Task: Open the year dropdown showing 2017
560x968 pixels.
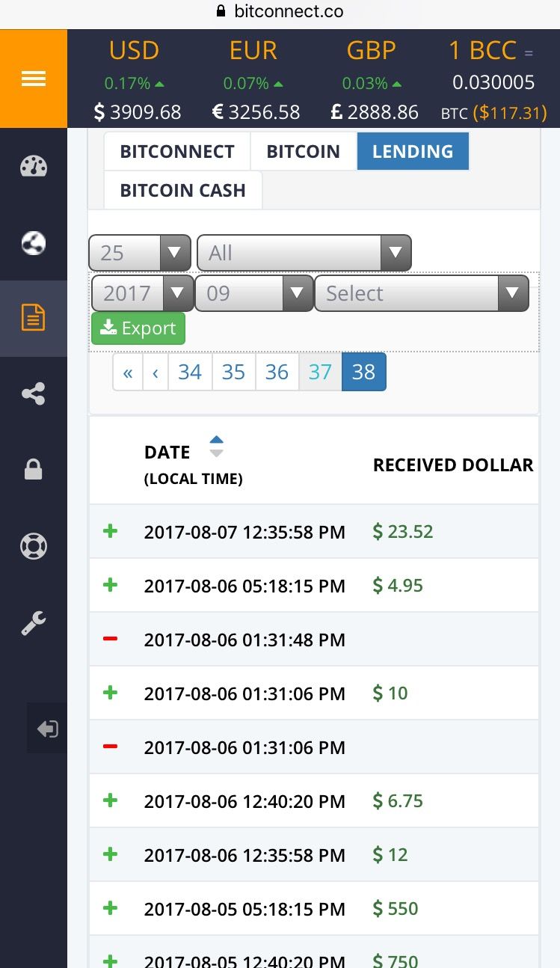Action: pyautogui.click(x=142, y=293)
